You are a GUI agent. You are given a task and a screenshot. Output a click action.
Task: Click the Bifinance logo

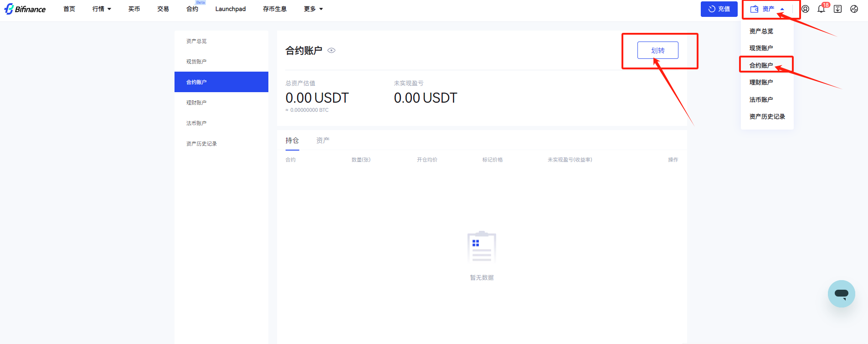(x=25, y=9)
